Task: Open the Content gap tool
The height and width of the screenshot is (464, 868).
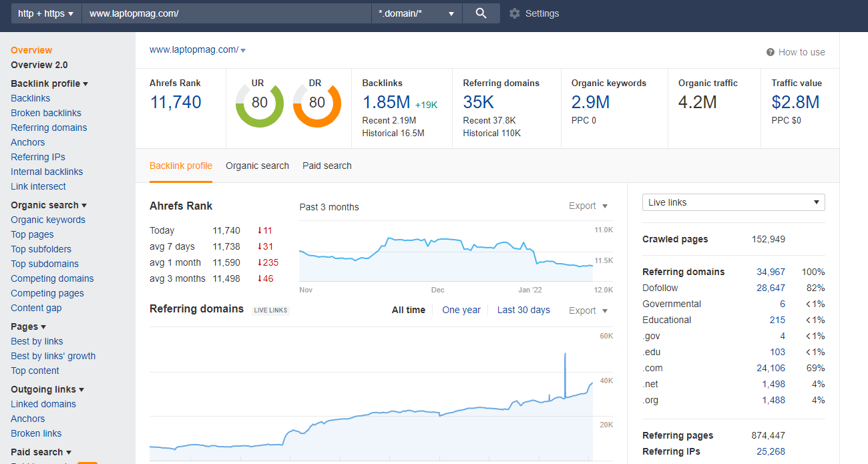Action: 36,308
